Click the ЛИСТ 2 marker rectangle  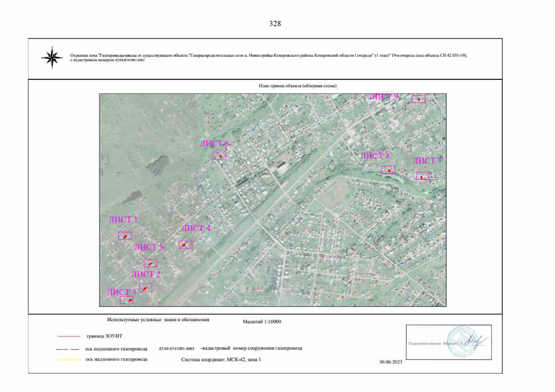coord(145,288)
